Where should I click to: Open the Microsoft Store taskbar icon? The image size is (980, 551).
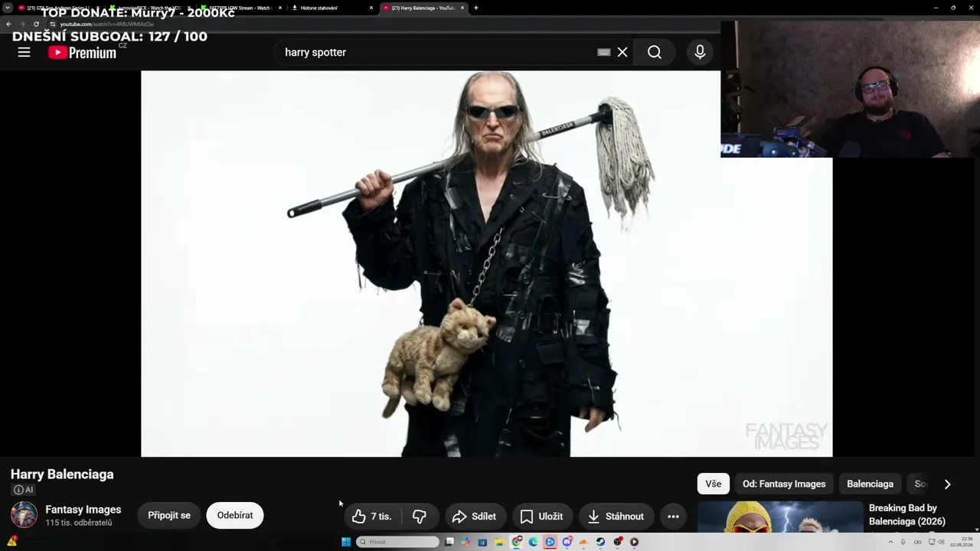482,542
